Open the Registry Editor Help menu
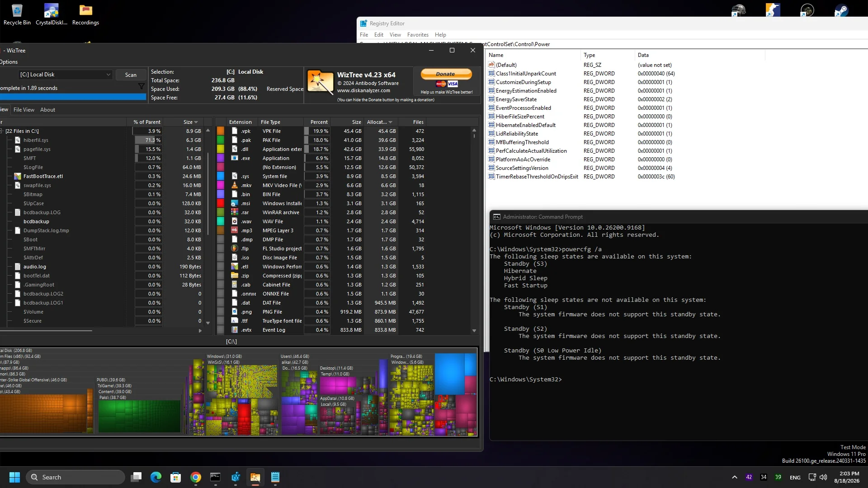Screen dimensions: 868x488 click(440, 35)
